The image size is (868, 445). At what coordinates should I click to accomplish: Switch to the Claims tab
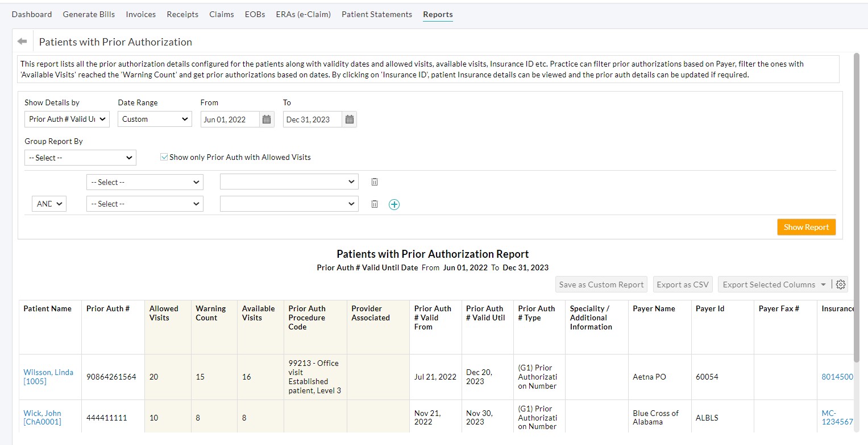221,14
